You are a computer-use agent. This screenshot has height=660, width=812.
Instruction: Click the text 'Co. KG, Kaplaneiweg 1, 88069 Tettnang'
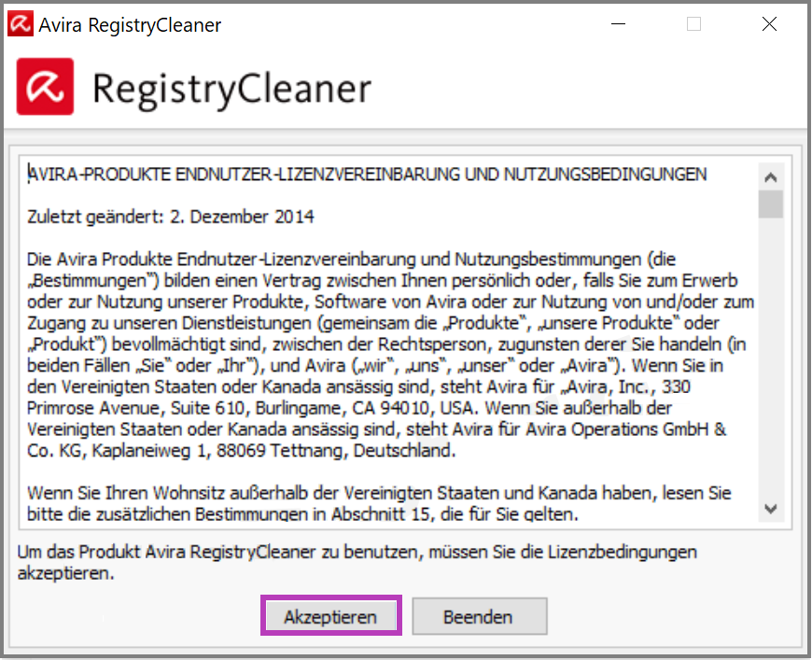pos(188,451)
